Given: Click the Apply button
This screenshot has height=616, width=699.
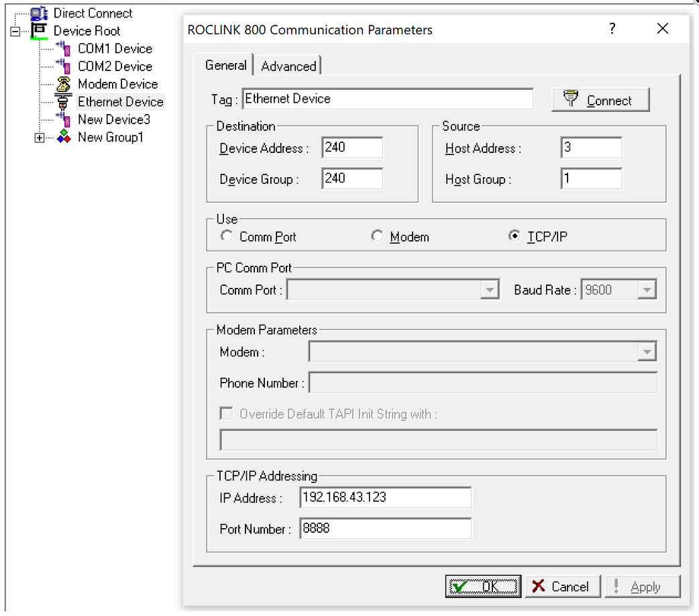Looking at the screenshot, I should (643, 586).
